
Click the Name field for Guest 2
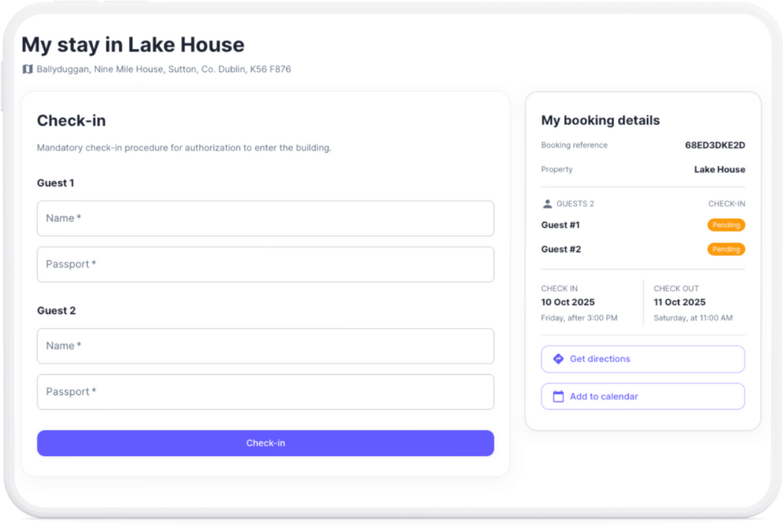pos(266,346)
